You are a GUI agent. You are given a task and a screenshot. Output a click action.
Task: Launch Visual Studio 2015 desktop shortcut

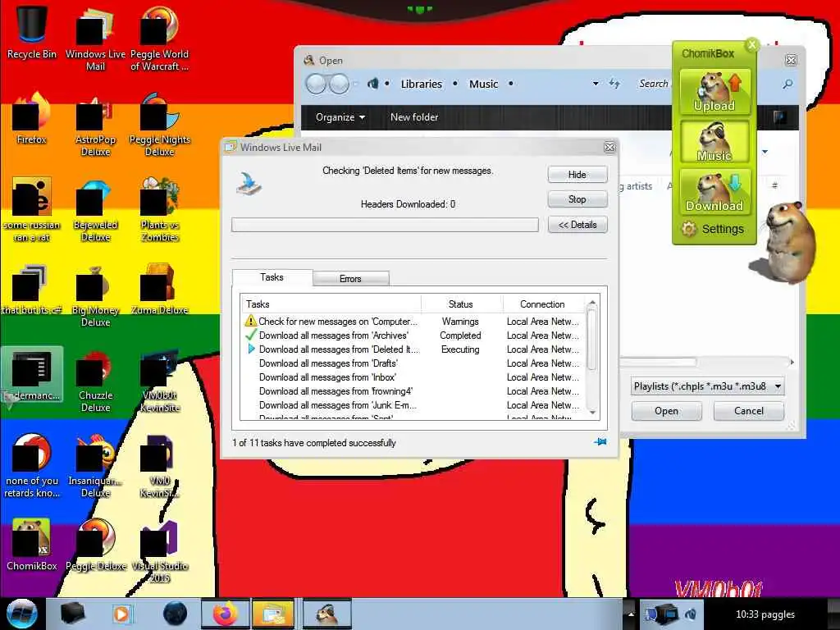tap(159, 552)
